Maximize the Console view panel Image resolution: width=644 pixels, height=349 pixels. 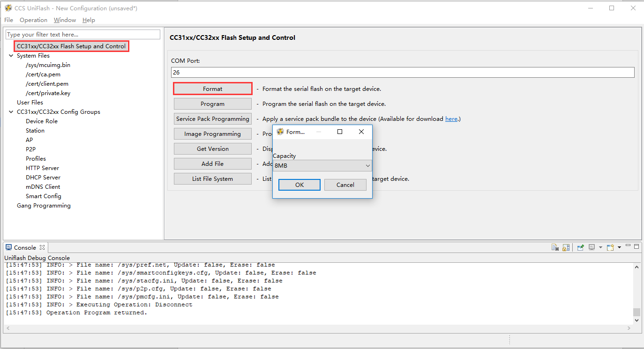(636, 246)
